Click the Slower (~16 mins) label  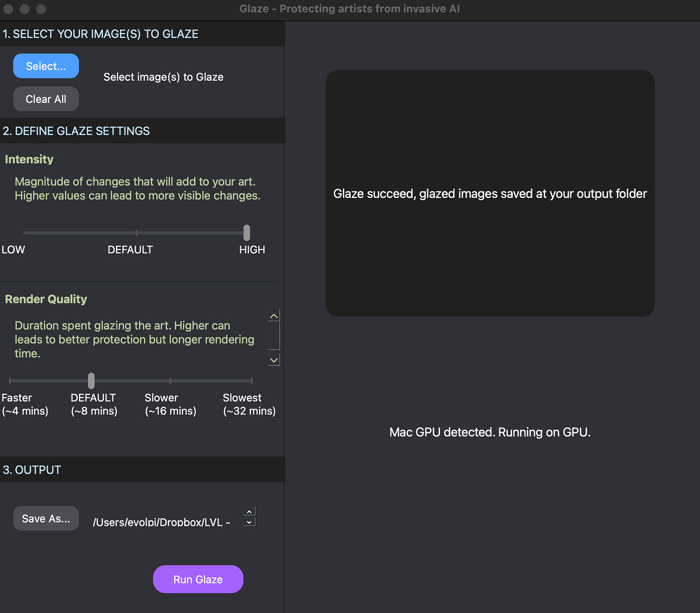(171, 404)
